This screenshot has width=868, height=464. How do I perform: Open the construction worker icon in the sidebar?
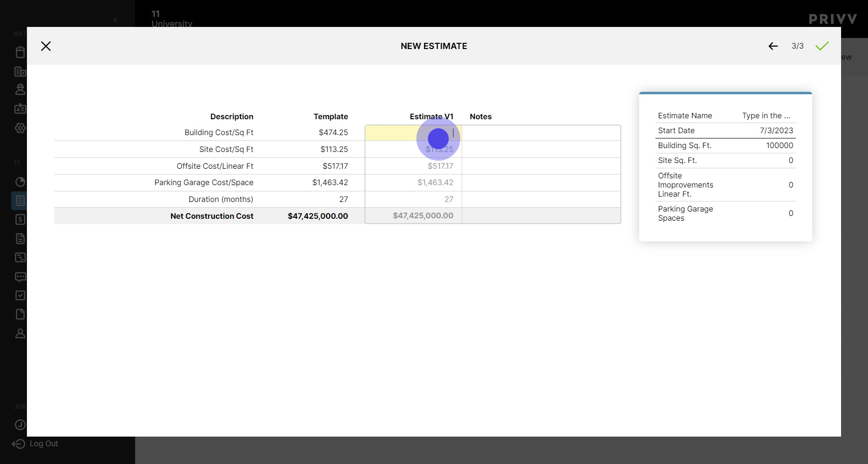[20, 89]
